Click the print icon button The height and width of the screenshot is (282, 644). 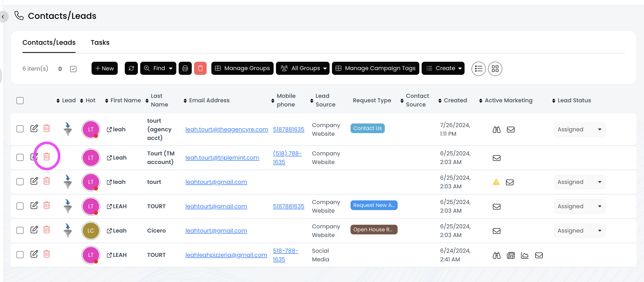click(185, 68)
